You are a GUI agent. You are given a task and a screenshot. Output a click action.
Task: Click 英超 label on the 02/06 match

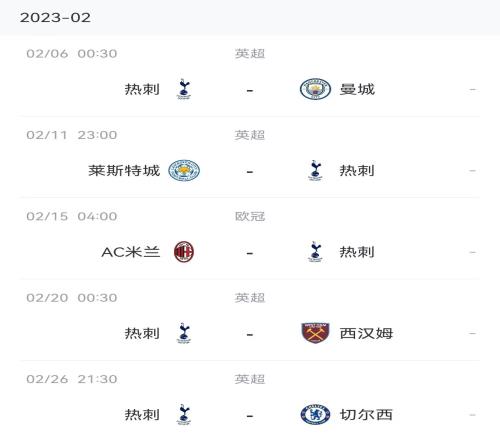[250, 54]
